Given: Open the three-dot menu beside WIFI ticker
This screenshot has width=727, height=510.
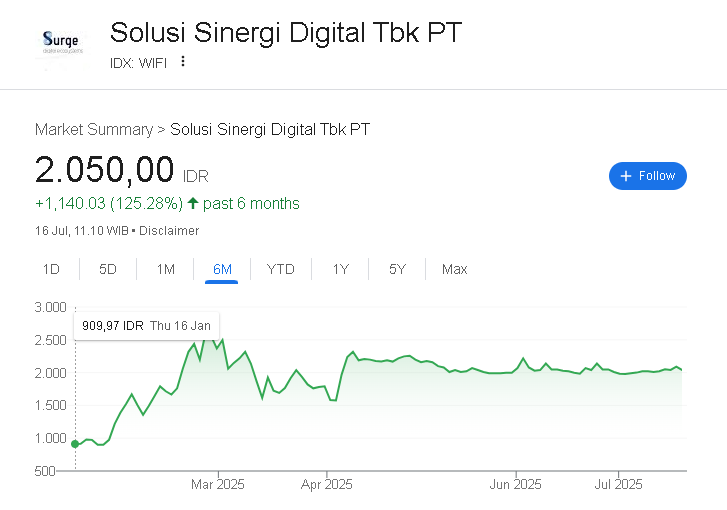Looking at the screenshot, I should click(x=183, y=61).
